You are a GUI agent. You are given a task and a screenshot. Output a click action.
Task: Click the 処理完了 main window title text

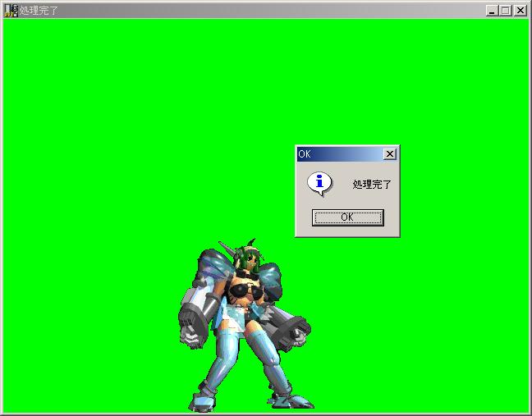39,11
